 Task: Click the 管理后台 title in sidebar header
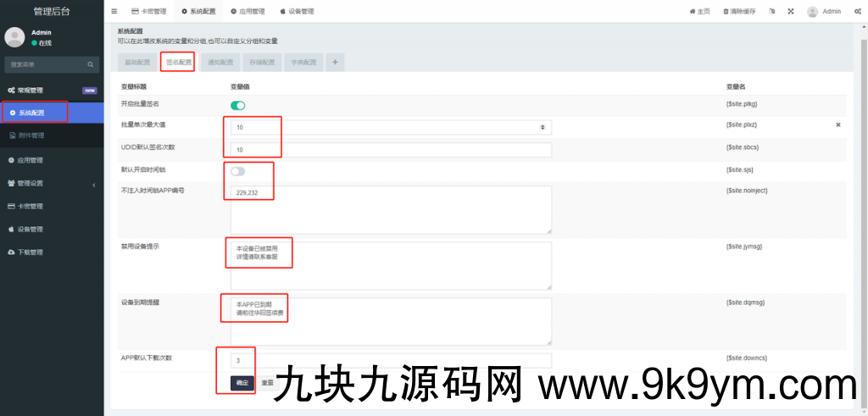[x=52, y=11]
